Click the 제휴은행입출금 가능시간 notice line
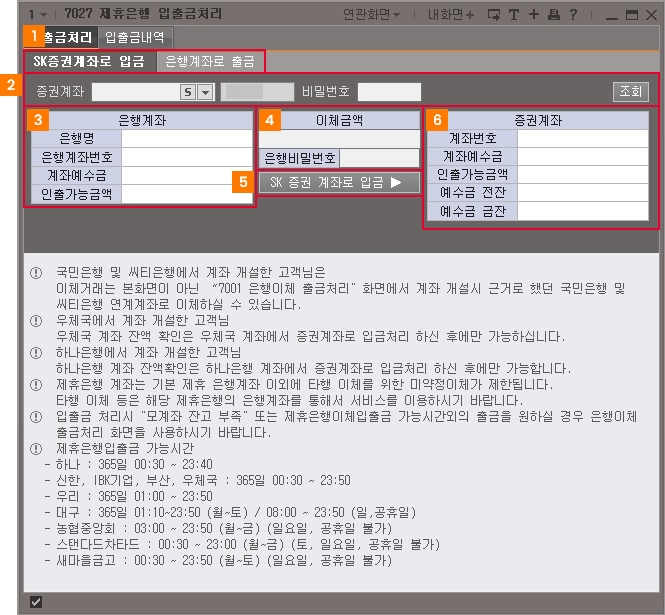The width and height of the screenshot is (665, 615). coord(125,448)
